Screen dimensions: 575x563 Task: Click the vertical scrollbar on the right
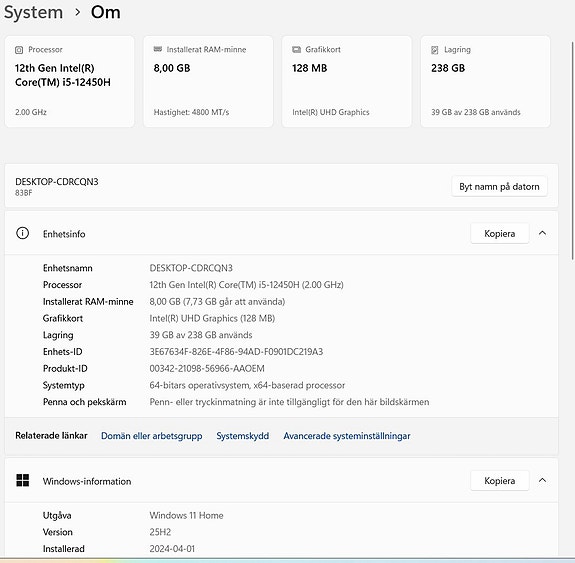click(x=572, y=150)
